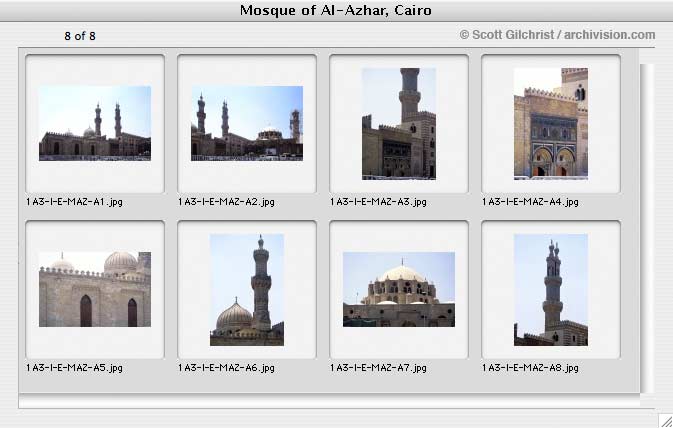673x428 pixels.
Task: Open thumbnail 1A3-I-E-MAZ-A6 dome and minaret
Action: (x=247, y=290)
